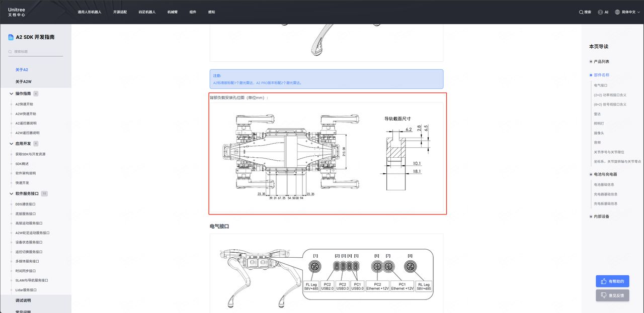Open the 开源适配 menu
This screenshot has width=644, height=313.
coord(120,12)
